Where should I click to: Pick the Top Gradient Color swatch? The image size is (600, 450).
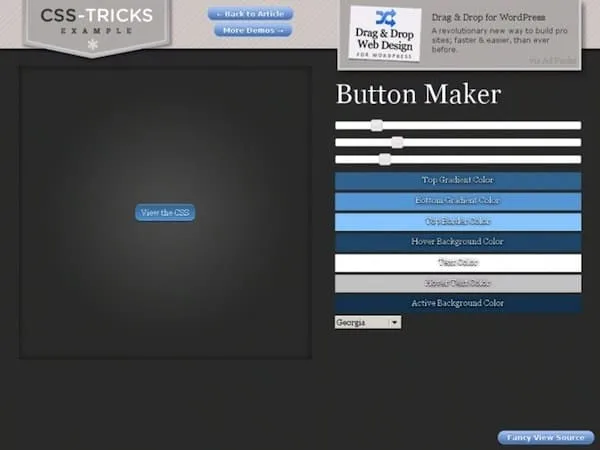point(457,181)
